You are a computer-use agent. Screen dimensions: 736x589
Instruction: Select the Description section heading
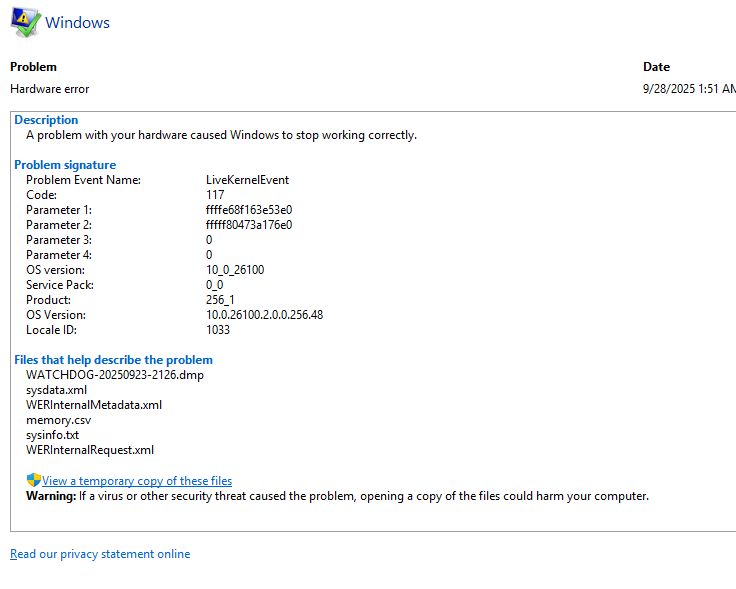tap(46, 120)
